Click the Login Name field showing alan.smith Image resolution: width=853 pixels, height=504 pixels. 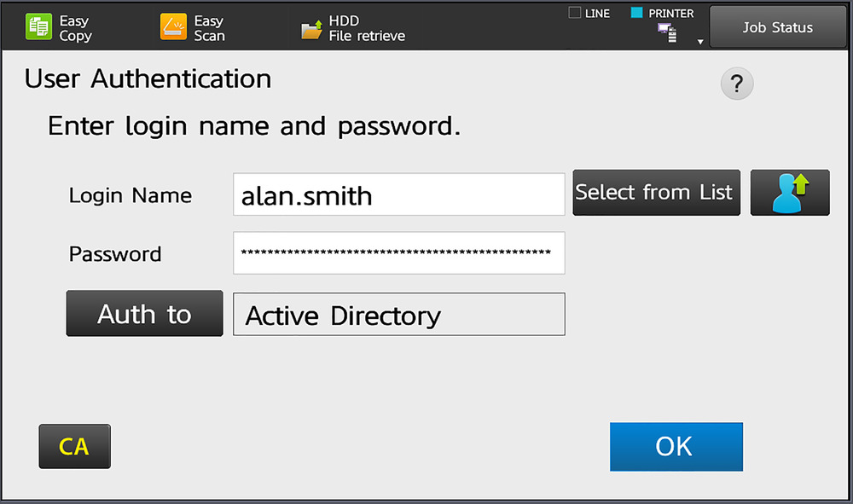pyautogui.click(x=398, y=194)
